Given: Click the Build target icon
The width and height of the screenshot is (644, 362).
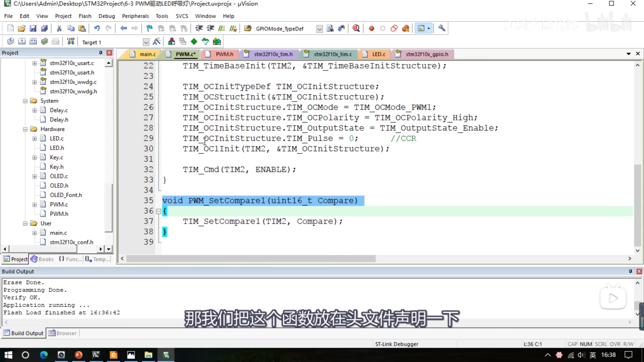Looking at the screenshot, I should pos(22,41).
